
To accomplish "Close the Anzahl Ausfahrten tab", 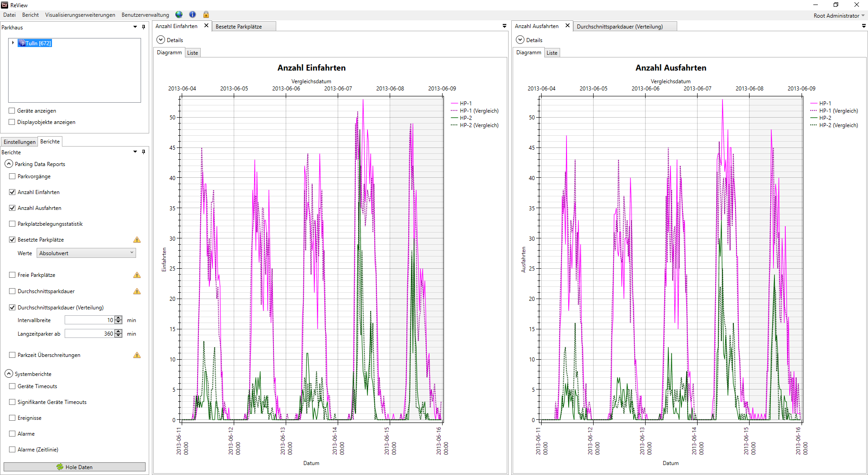I will pos(567,26).
